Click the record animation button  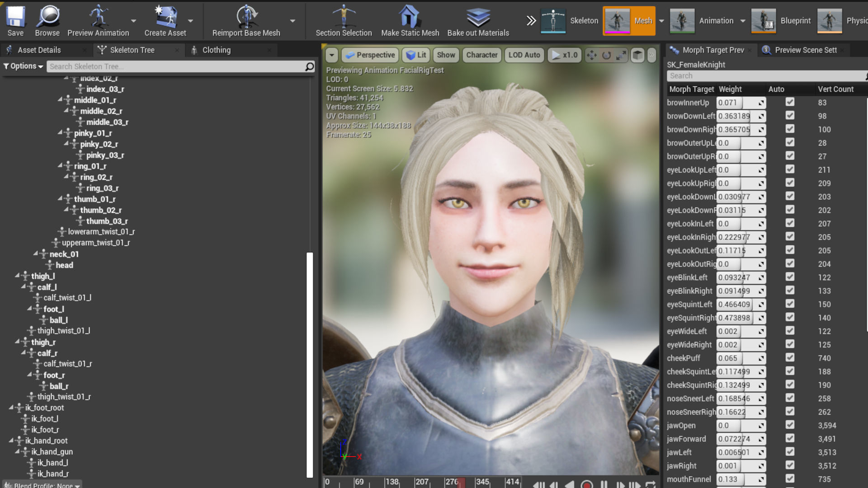587,484
